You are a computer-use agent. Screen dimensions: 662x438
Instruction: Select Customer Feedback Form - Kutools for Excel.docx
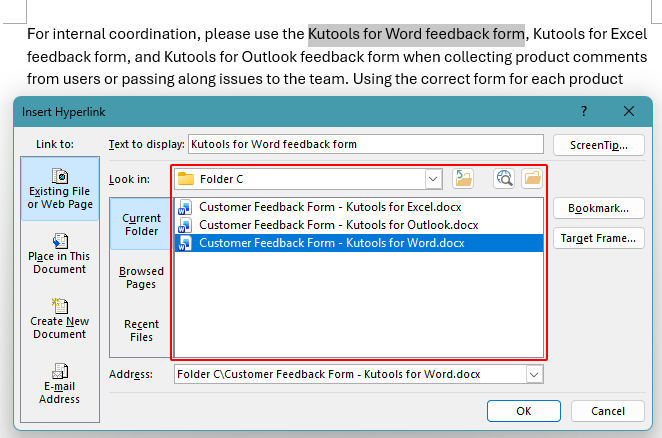[359, 207]
